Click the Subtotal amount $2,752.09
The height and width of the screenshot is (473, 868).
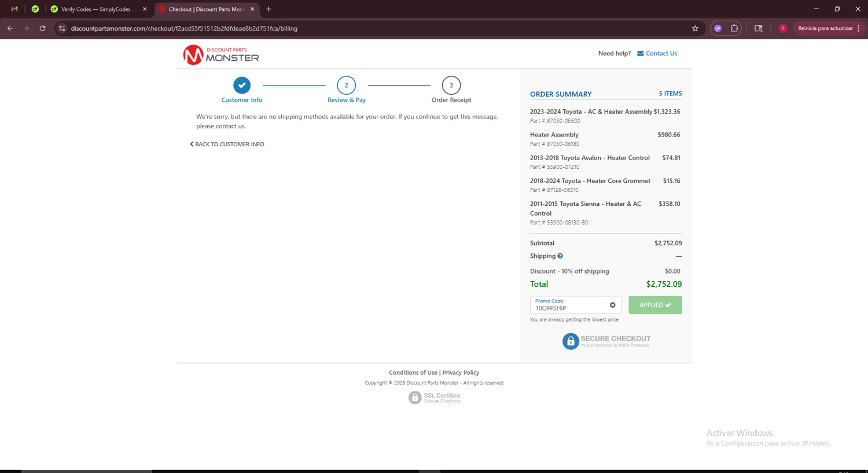click(668, 243)
